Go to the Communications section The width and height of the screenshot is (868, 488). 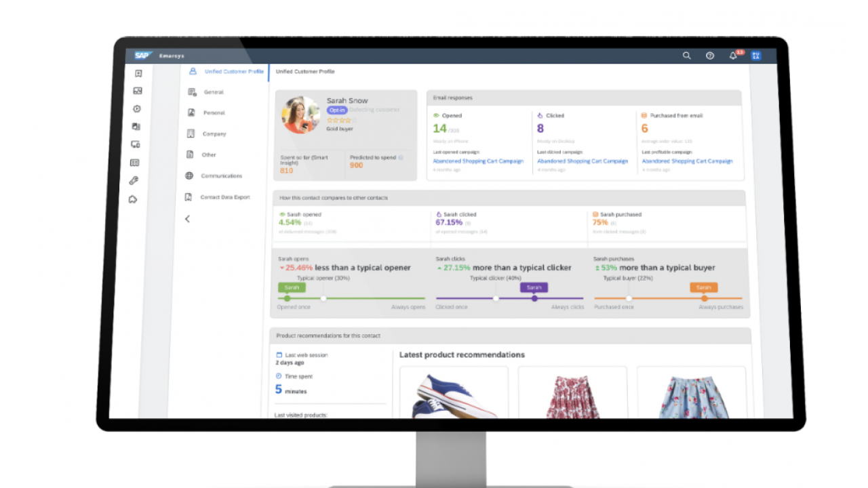pyautogui.click(x=221, y=176)
